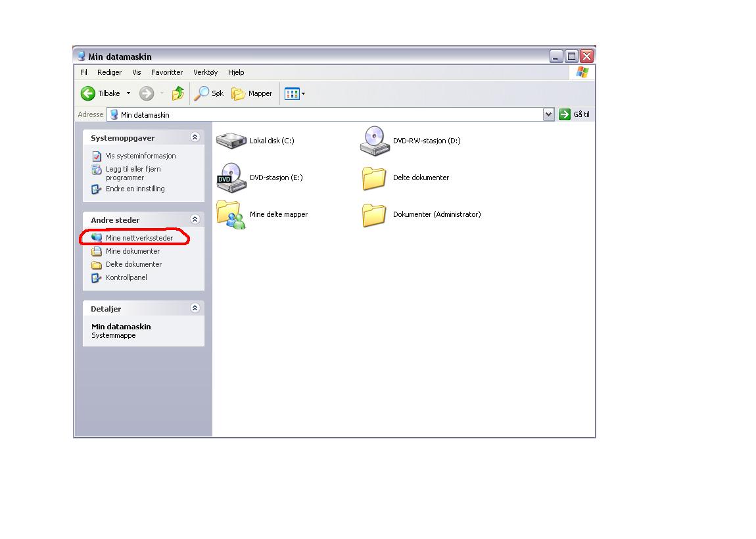Maximize the Min datamaskin window

point(571,57)
